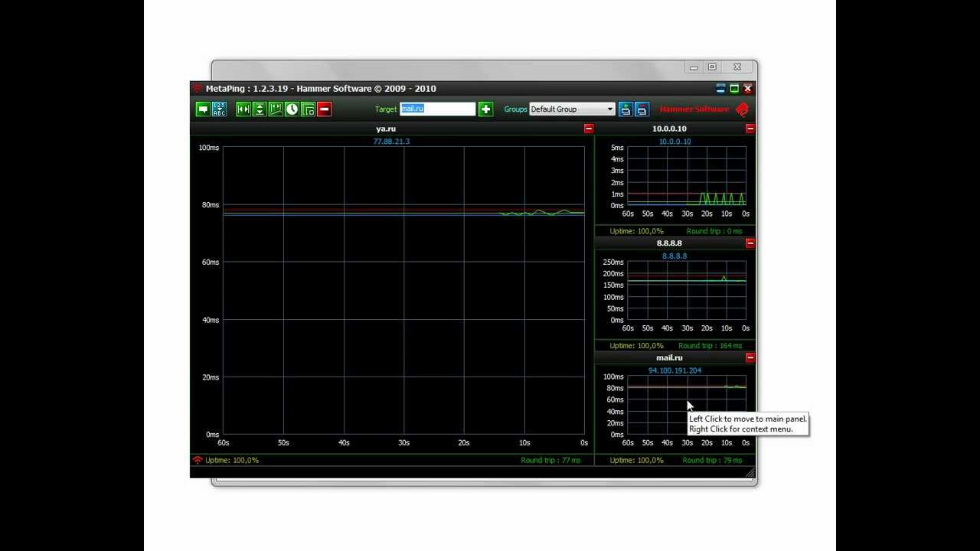This screenshot has height=551, width=980.
Task: Click the vertical arrows toolbar icon
Action: pyautogui.click(x=260, y=109)
